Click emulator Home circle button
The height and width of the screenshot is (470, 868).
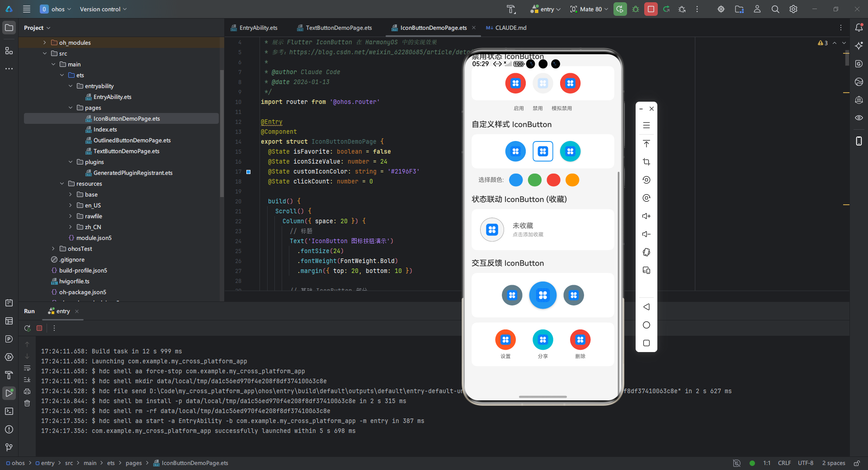point(646,325)
